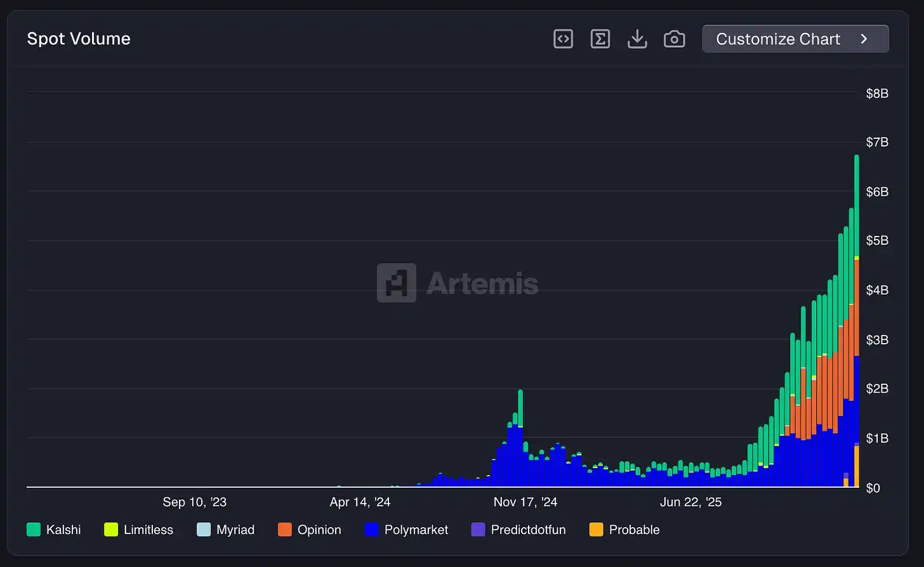Click the Nov 17, '24 axis label
The height and width of the screenshot is (567, 924).
click(525, 502)
